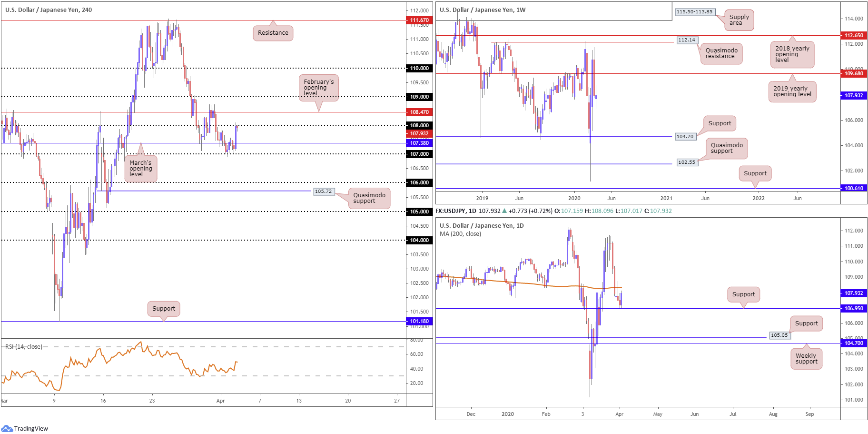Click the red 109.680 price label

854,73
